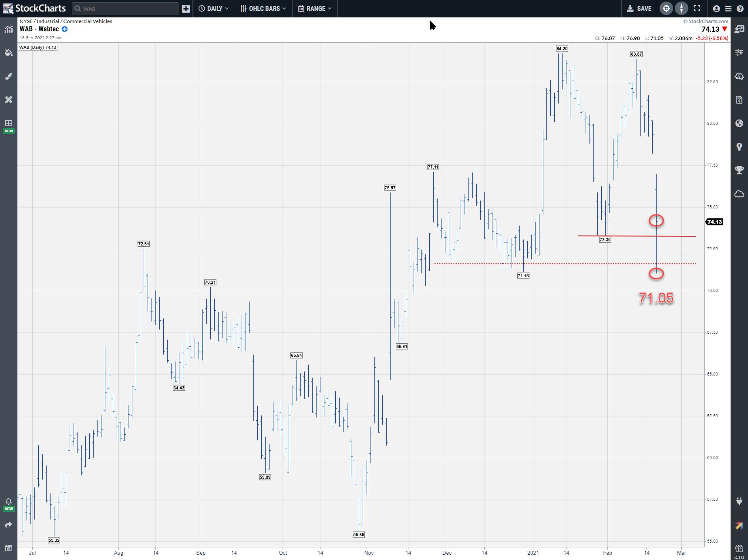Click the SAVE button
This screenshot has width=748, height=560.
[x=639, y=8]
